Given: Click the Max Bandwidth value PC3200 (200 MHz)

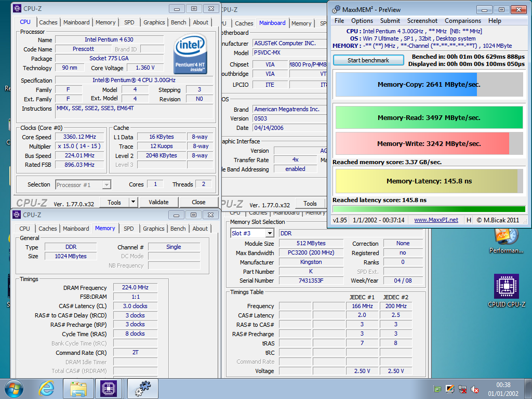Looking at the screenshot, I should tap(311, 252).
